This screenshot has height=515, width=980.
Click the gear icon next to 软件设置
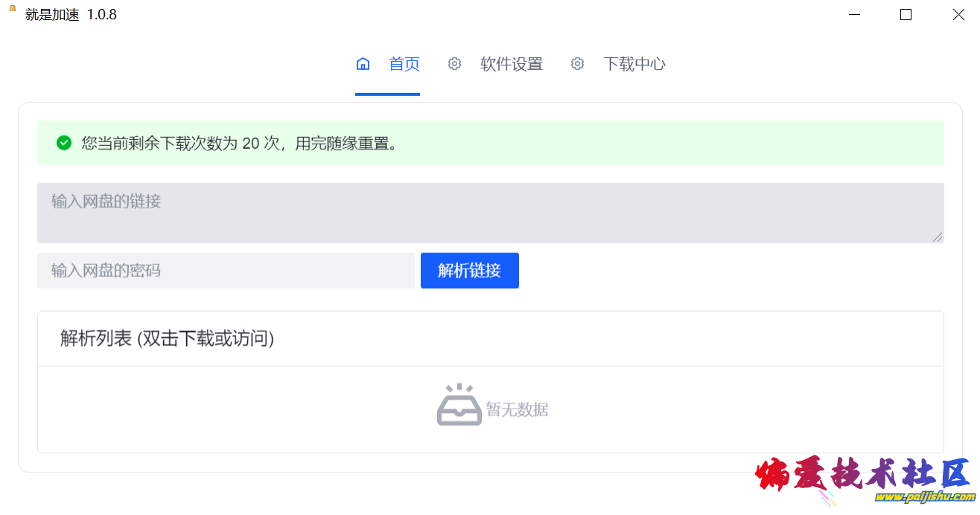click(454, 64)
